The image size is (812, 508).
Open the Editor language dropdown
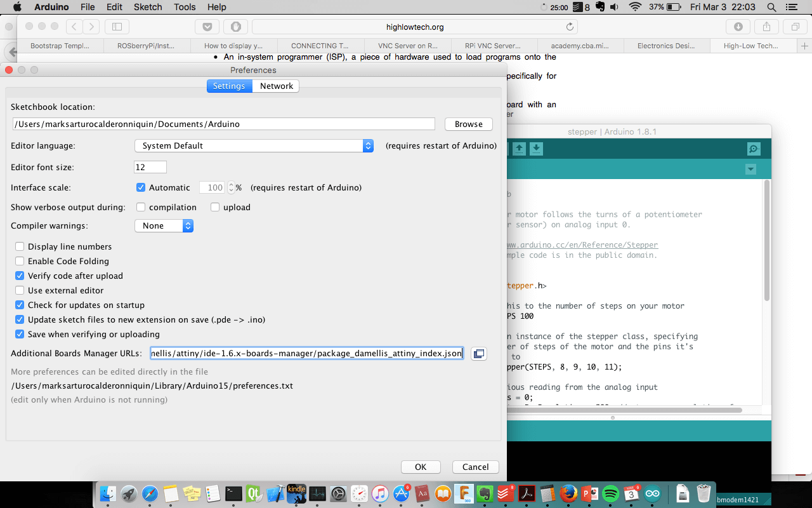(x=254, y=145)
